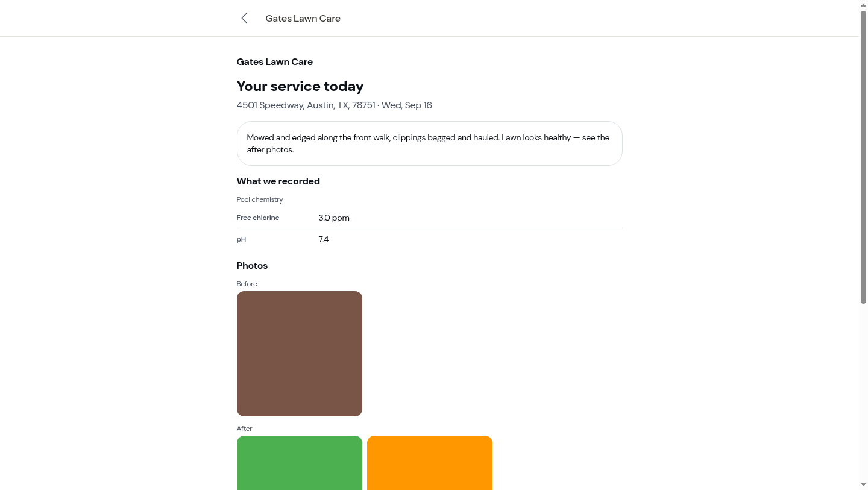The image size is (868, 490).
Task: Open the orange After photo
Action: 430,463
